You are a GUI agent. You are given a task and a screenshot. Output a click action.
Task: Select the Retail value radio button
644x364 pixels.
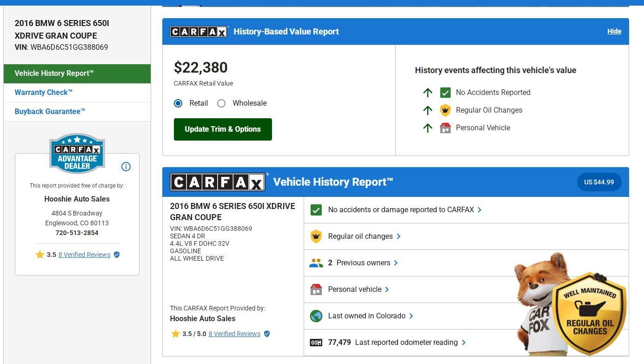point(178,103)
